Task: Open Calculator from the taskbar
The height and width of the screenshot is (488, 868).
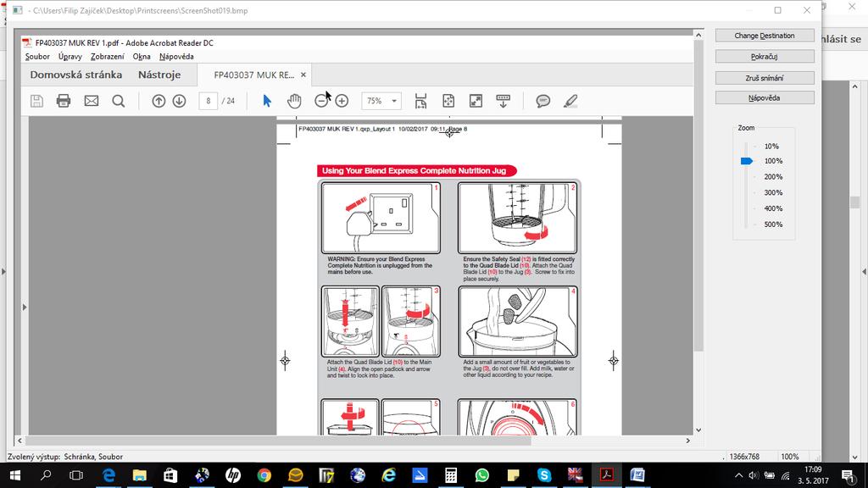Action: click(451, 475)
